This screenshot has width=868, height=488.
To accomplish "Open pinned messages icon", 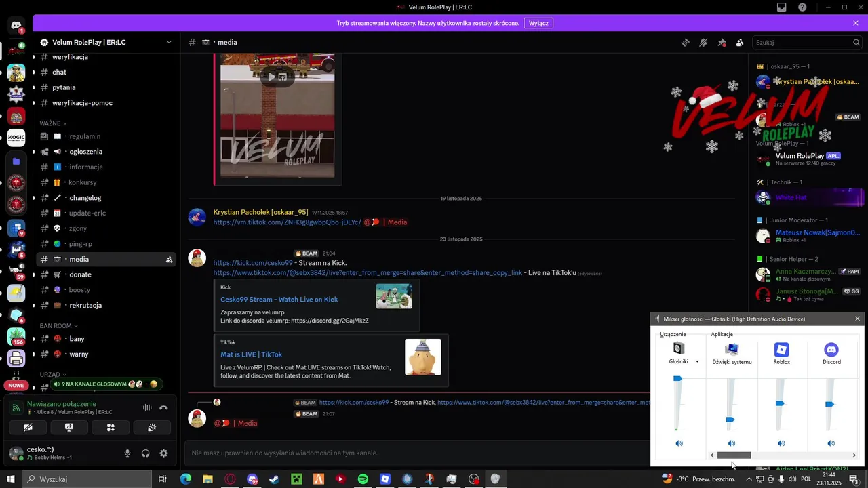I will 722,42.
